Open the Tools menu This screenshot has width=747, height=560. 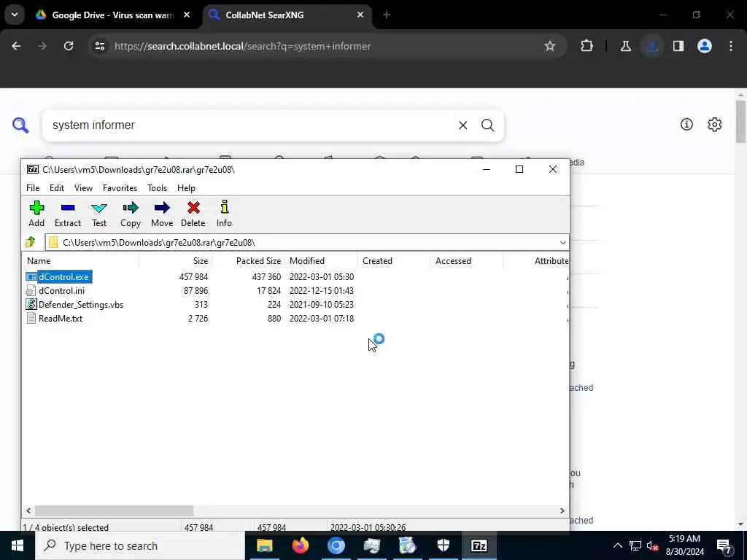point(158,188)
